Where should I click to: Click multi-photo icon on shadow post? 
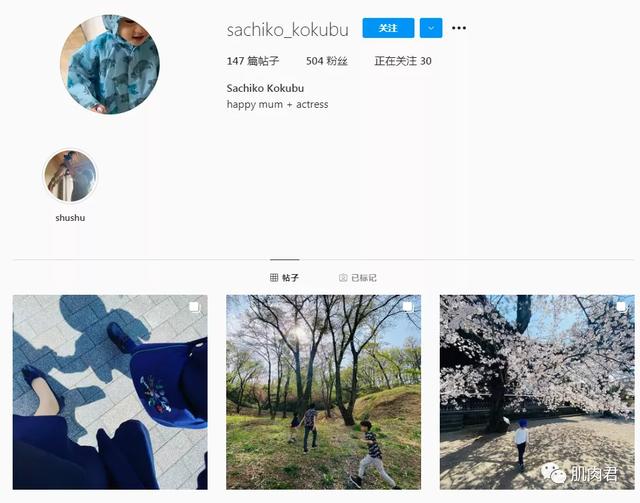[195, 307]
